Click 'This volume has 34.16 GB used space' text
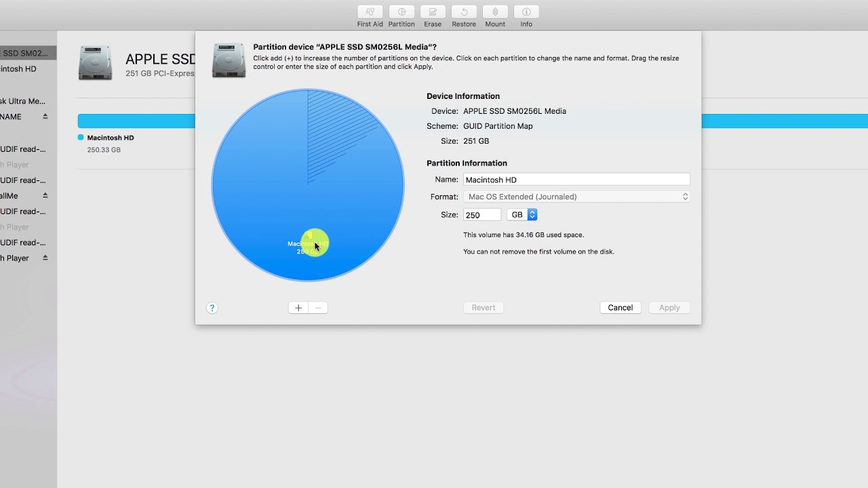This screenshot has height=488, width=868. [x=524, y=235]
